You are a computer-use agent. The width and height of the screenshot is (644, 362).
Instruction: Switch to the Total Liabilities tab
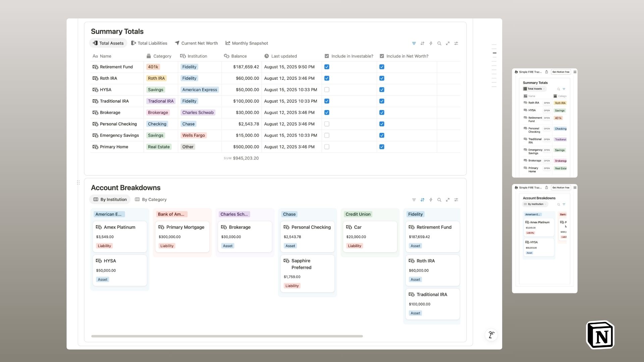(149, 43)
